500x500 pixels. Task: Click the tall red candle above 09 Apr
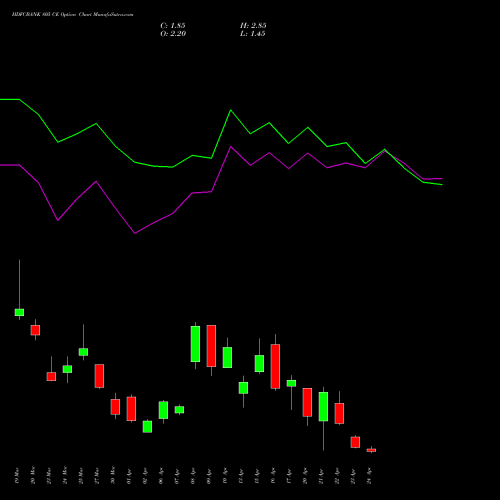pyautogui.click(x=211, y=346)
